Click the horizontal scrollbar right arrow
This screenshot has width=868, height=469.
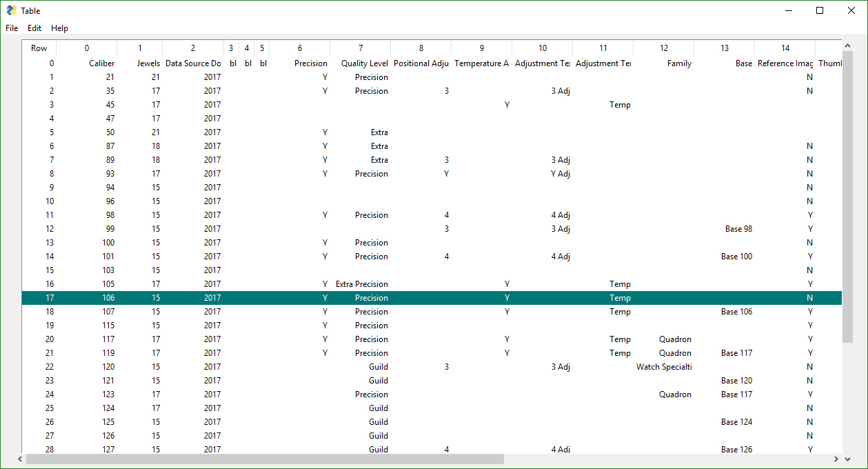pyautogui.click(x=836, y=459)
